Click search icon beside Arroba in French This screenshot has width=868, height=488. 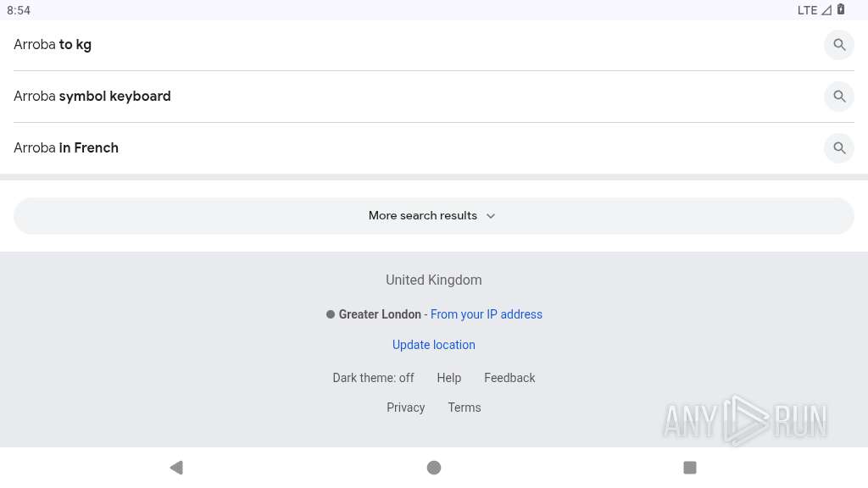839,147
